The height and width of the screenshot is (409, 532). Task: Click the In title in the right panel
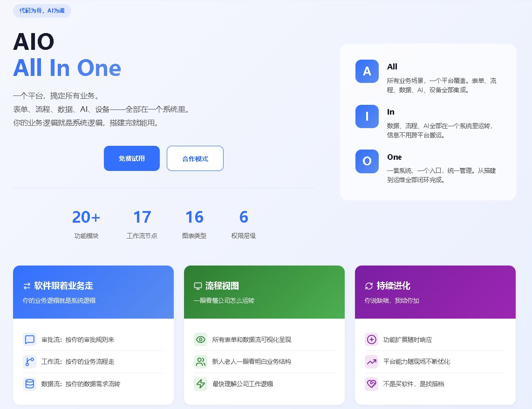(x=391, y=112)
